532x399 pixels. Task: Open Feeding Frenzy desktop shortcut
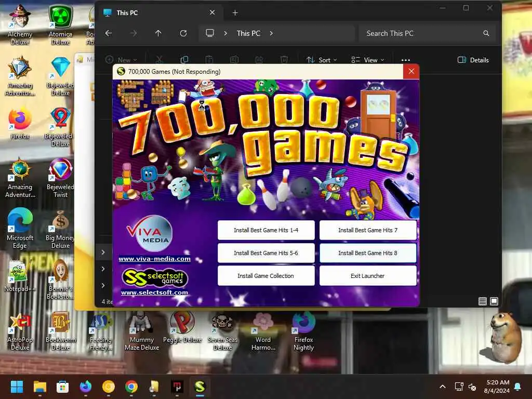click(x=100, y=331)
